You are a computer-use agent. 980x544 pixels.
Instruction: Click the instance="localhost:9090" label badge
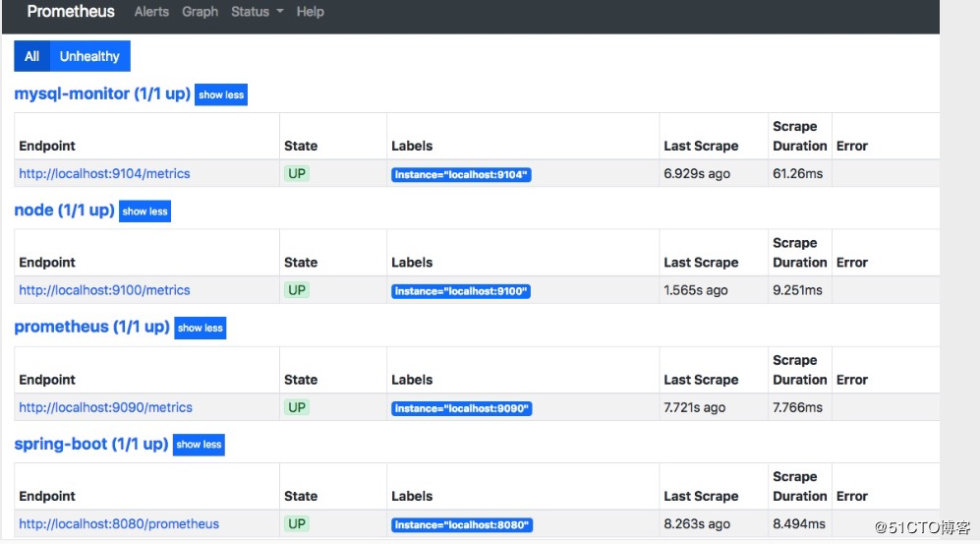pos(461,408)
